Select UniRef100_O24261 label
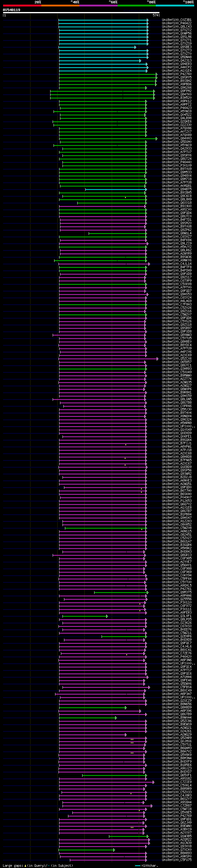Screen dimensions: 197x868 pyautogui.click(x=177, y=731)
